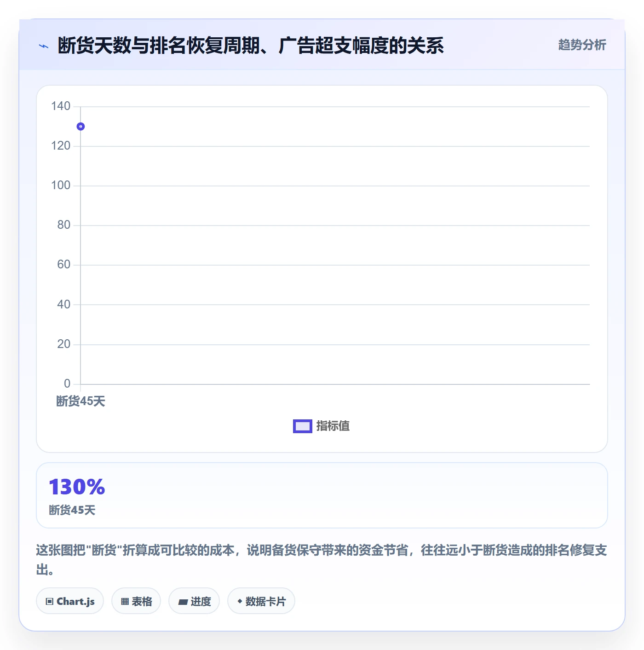The height and width of the screenshot is (650, 644).
Task: Click the 80 y-axis tick label
Action: point(64,225)
